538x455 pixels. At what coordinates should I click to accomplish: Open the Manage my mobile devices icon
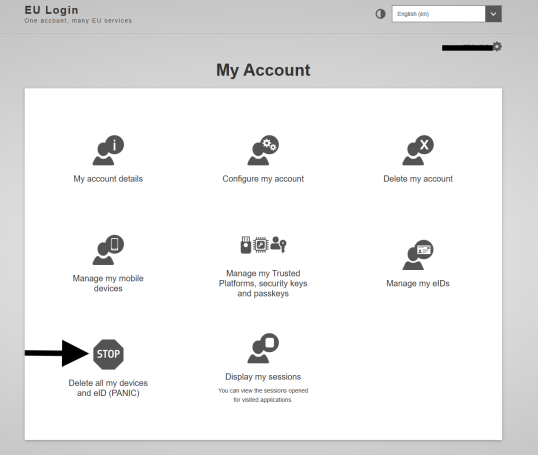(x=108, y=250)
